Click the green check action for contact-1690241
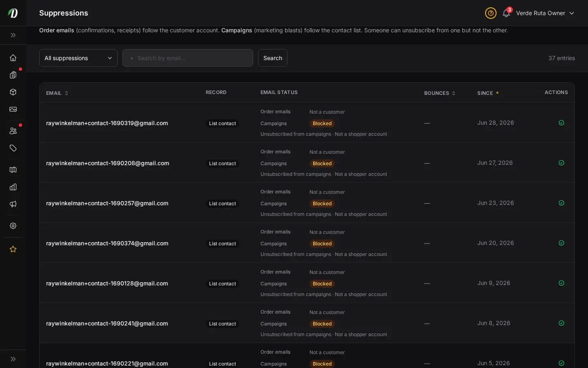Viewport: 588px width, 368px height. [561, 323]
